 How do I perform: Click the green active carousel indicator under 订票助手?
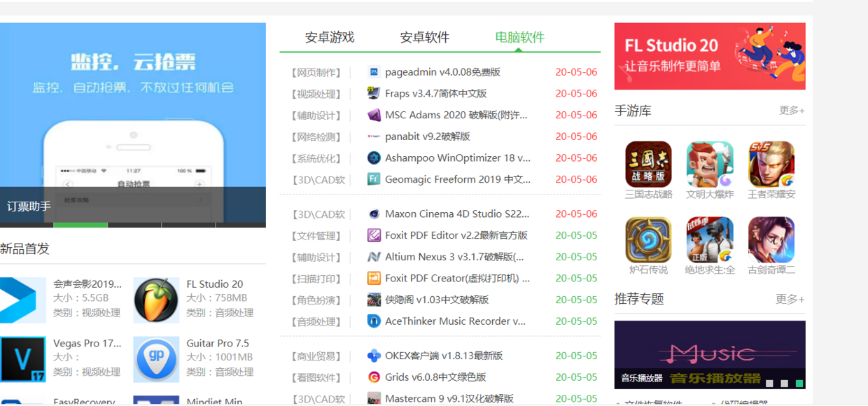pos(80,225)
